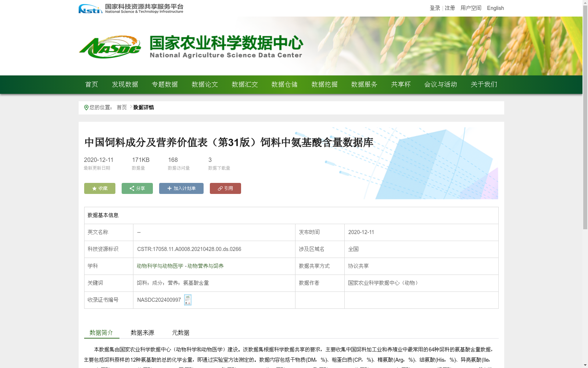The height and width of the screenshot is (368, 588).
Task: Open 数据仓储 menu item
Action: (284, 85)
